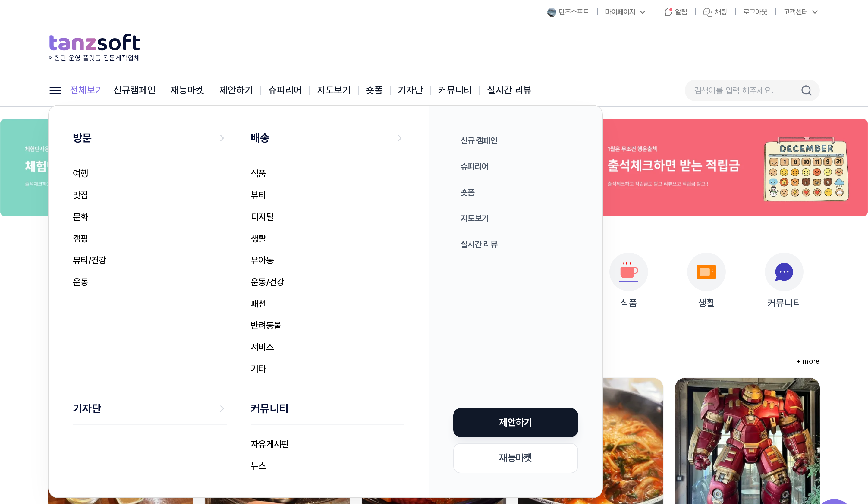Open the noodle stew food thumbnail
Image resolution: width=868 pixels, height=504 pixels.
633,441
